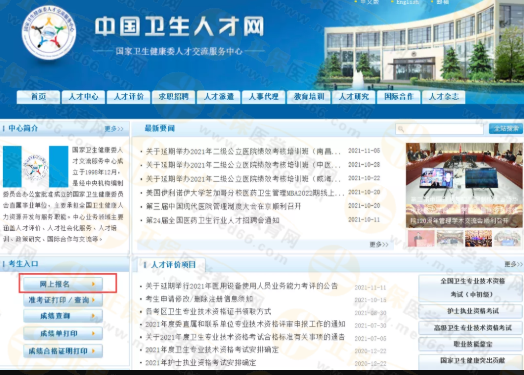Open 卫生专业技术资格考试合格标准 notice
The width and height of the screenshot is (524, 375).
245,337
